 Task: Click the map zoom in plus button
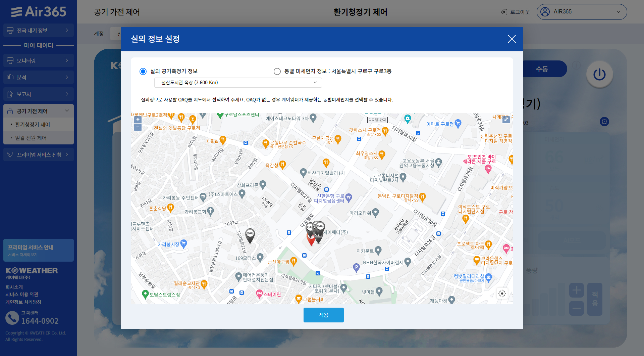click(138, 120)
